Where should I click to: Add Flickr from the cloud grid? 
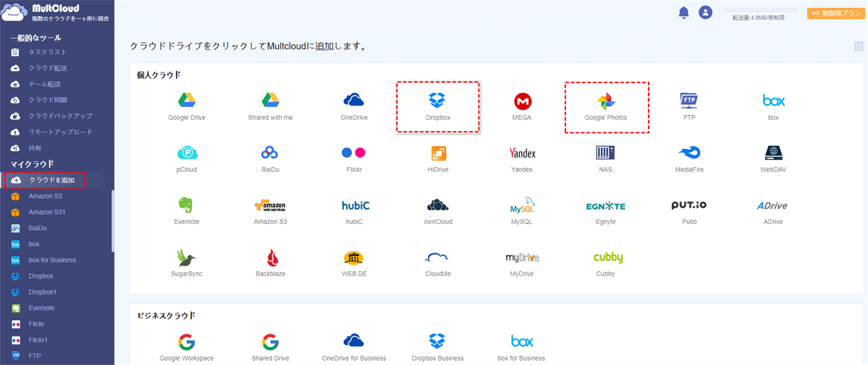coord(354,159)
